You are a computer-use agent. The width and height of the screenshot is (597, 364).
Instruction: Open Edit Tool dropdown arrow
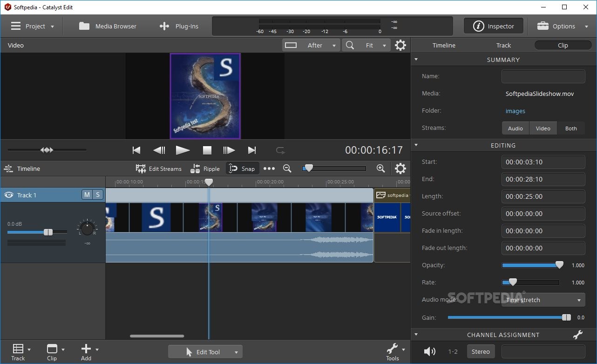coord(237,352)
